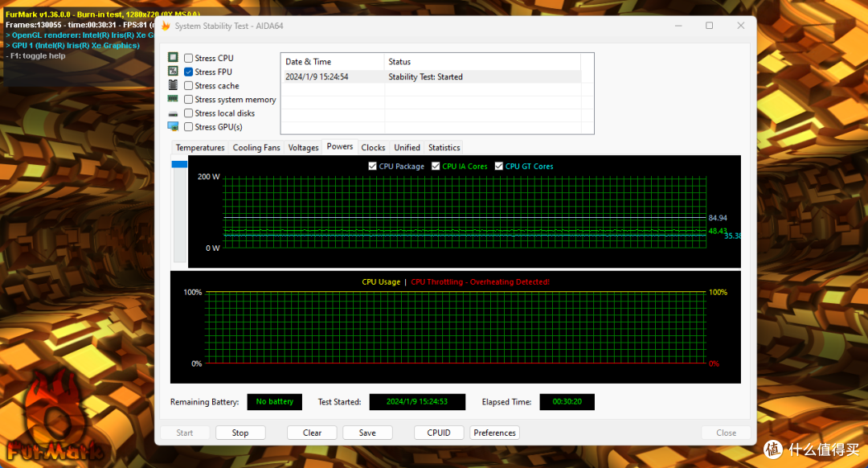868x468 pixels.
Task: Enable the Stress CPU checkbox
Action: [189, 58]
